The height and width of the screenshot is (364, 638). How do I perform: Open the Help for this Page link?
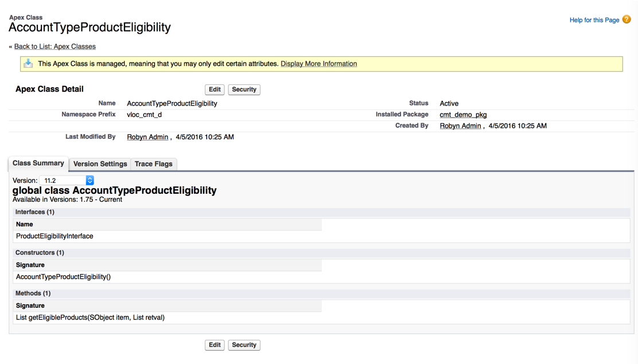coord(594,20)
